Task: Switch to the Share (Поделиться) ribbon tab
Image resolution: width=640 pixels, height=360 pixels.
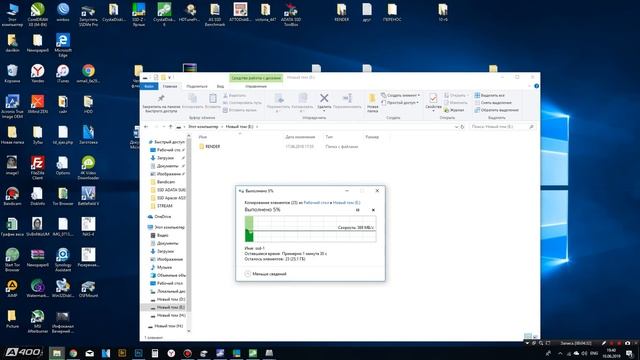Action: pos(197,86)
